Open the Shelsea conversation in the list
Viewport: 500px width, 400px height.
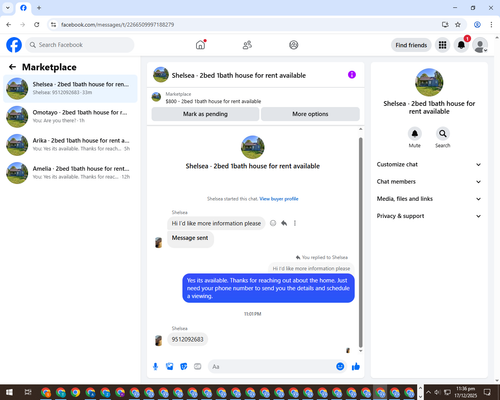(70, 88)
